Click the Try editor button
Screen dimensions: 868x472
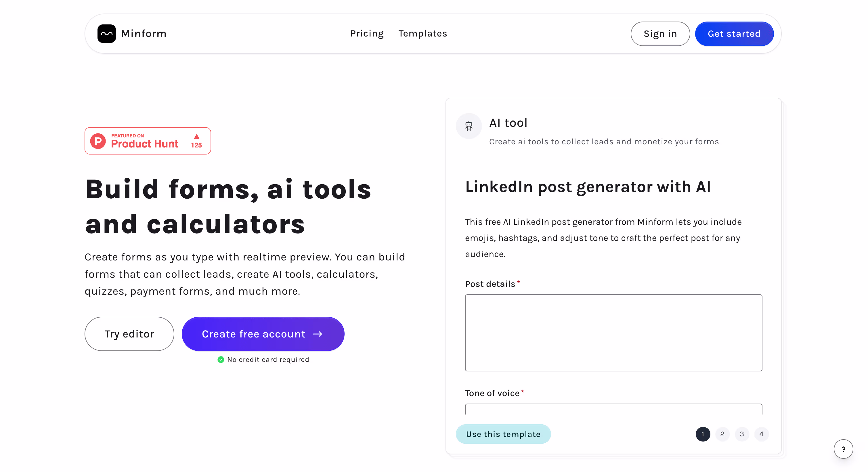pyautogui.click(x=129, y=334)
